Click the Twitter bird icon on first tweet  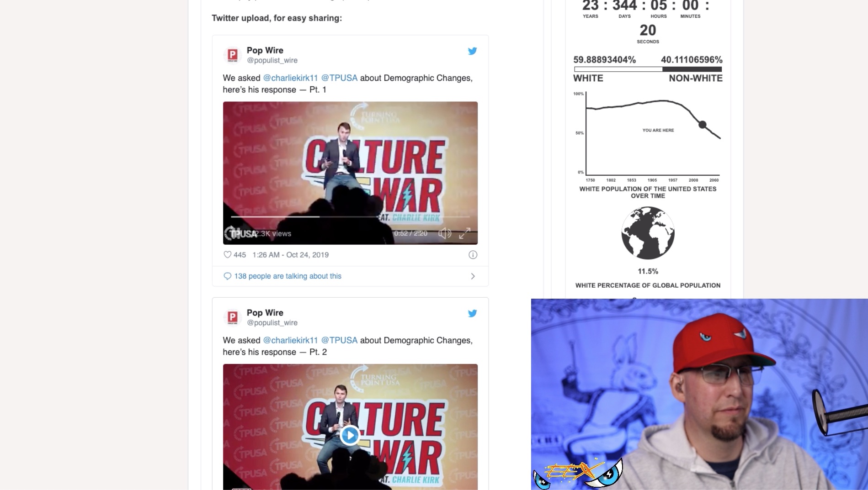click(472, 51)
